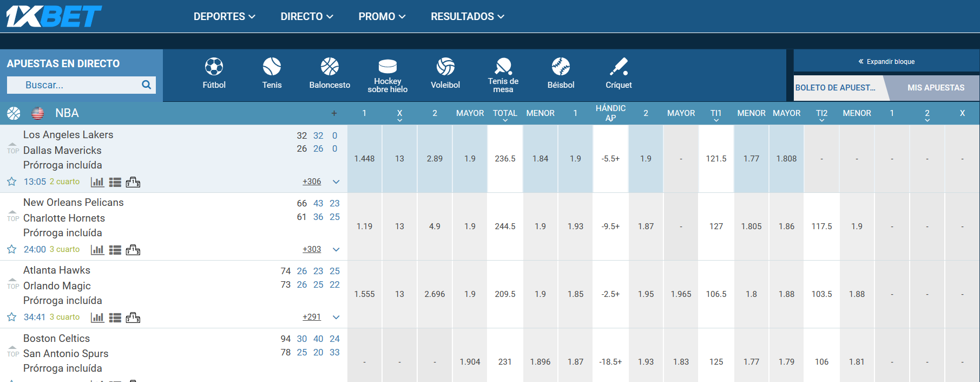Open court tracker icon for Lakers vs Mavericks

click(133, 182)
